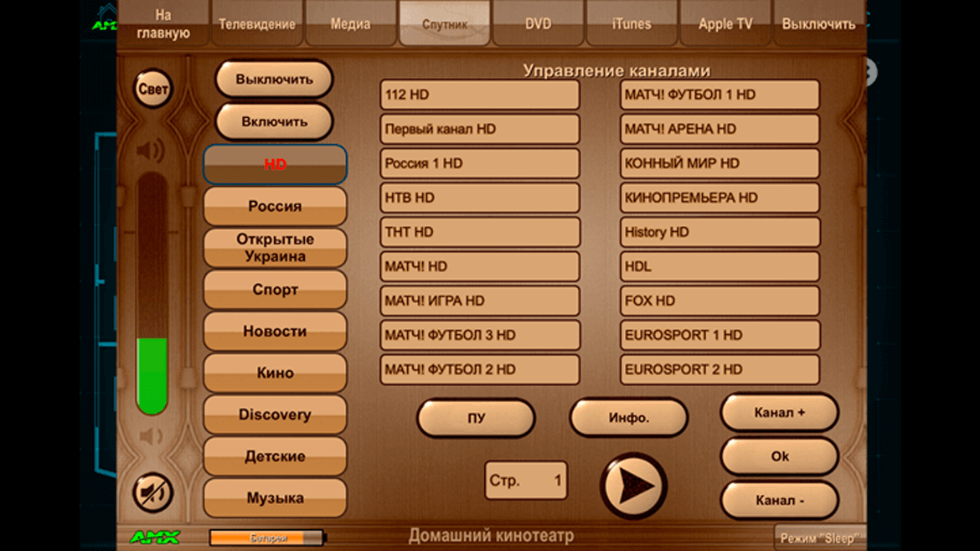Turn on the receiver with Включить
Image resolution: width=980 pixels, height=551 pixels.
click(274, 122)
